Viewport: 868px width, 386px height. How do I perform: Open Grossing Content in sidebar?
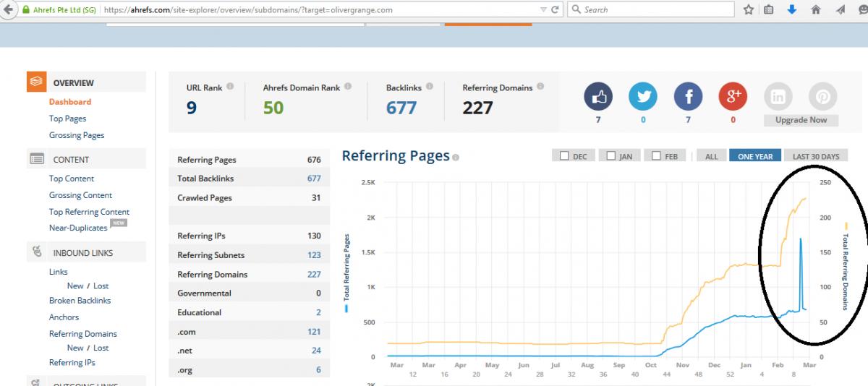[80, 195]
